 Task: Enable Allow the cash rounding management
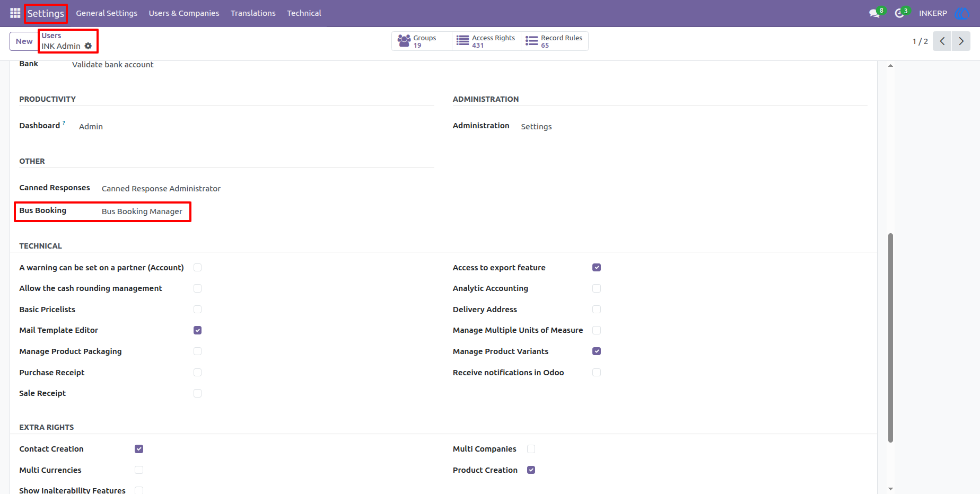[x=197, y=288]
